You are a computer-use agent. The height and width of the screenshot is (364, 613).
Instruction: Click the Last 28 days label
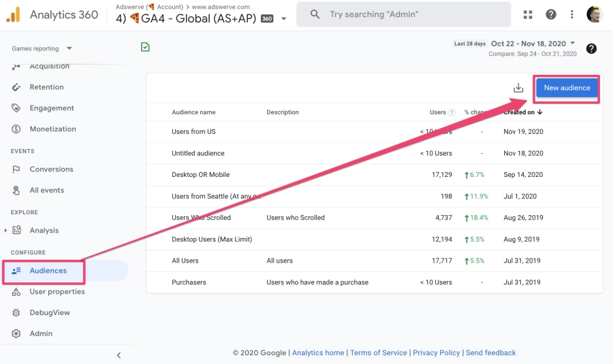click(469, 44)
